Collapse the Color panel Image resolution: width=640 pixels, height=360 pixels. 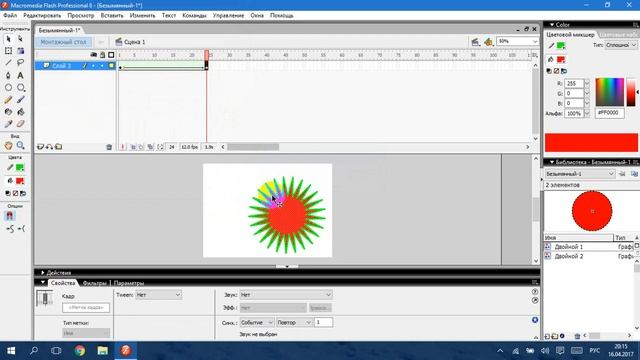tap(552, 25)
